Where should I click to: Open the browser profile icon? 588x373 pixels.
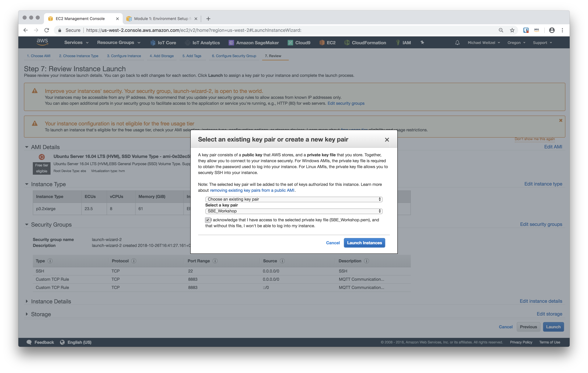pos(552,30)
